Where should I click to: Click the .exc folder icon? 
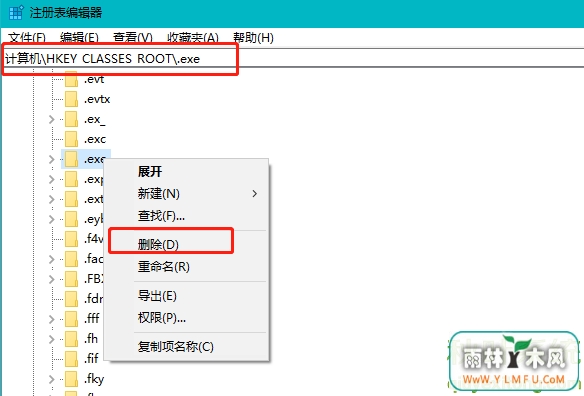71,139
